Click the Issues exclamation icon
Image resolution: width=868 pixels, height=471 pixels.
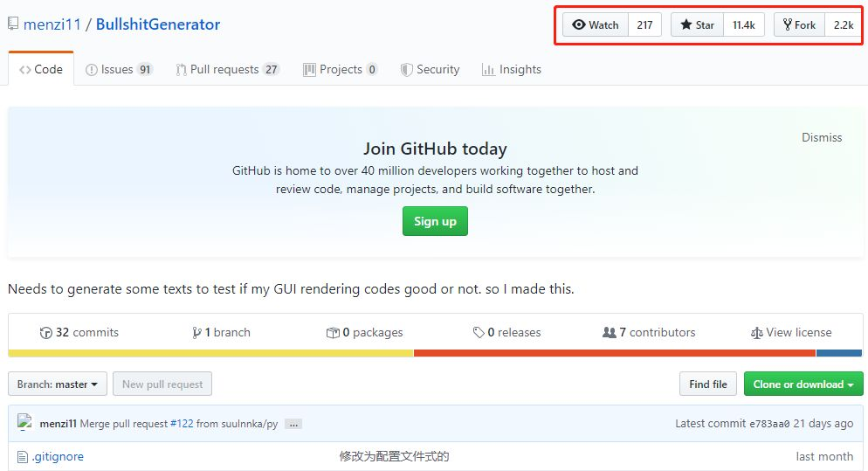click(92, 70)
